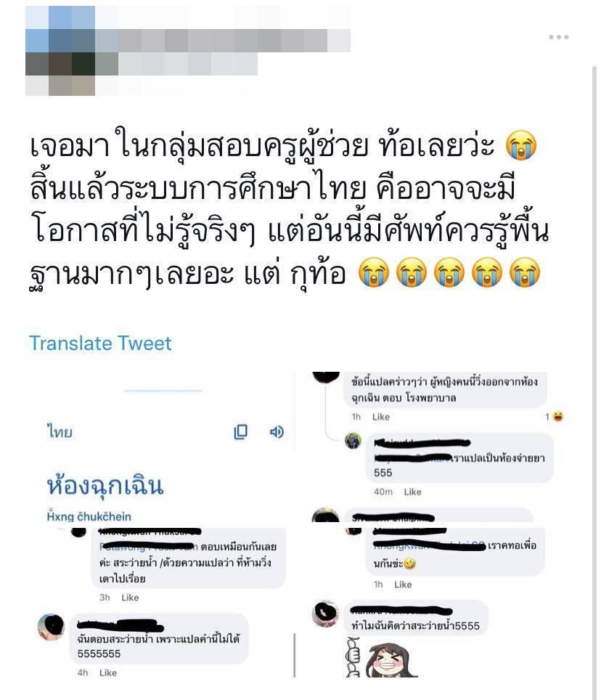Click the copy translation icon

tap(240, 432)
